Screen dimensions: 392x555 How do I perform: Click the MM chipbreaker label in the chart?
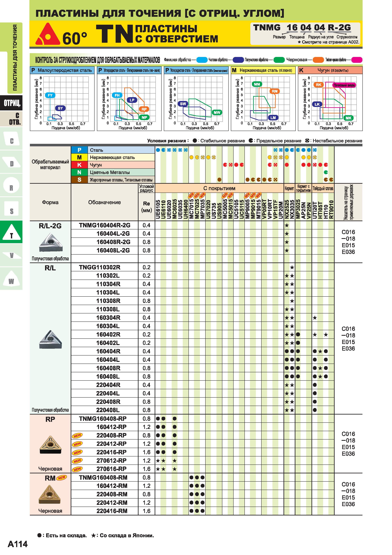click(x=257, y=84)
